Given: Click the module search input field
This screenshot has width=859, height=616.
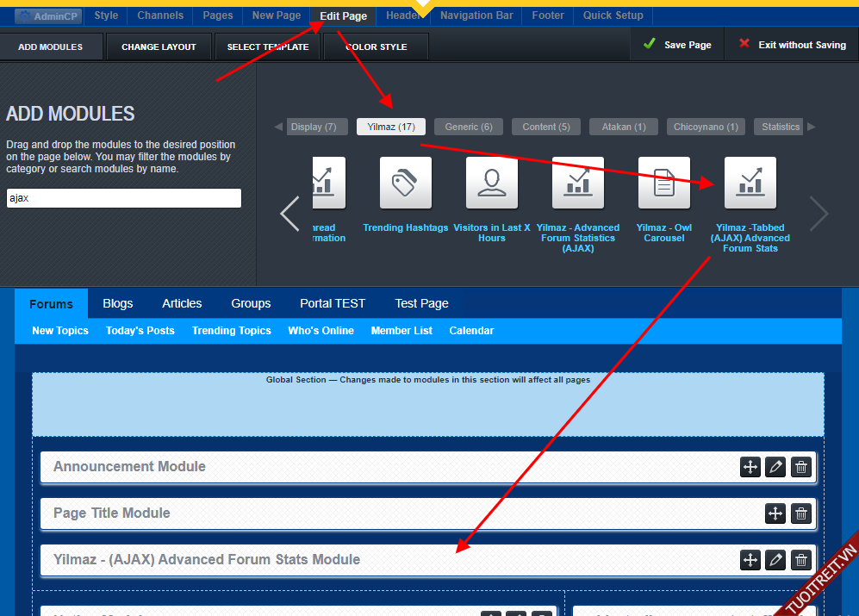Looking at the screenshot, I should (x=124, y=198).
